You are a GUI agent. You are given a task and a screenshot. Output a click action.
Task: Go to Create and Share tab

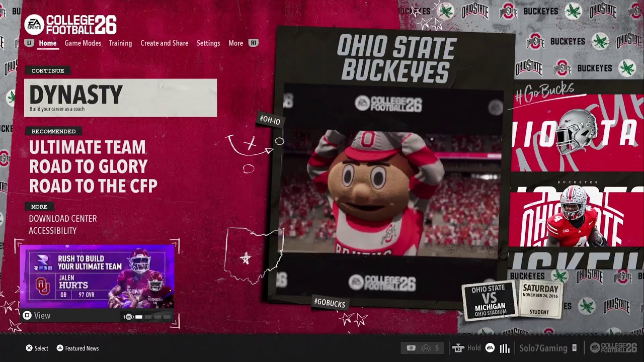coord(165,43)
